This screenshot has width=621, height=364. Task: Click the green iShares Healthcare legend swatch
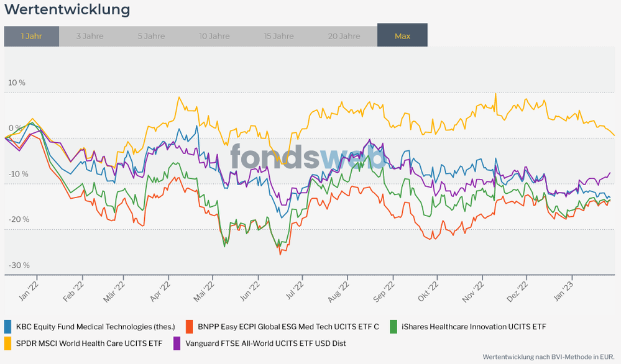point(393,326)
